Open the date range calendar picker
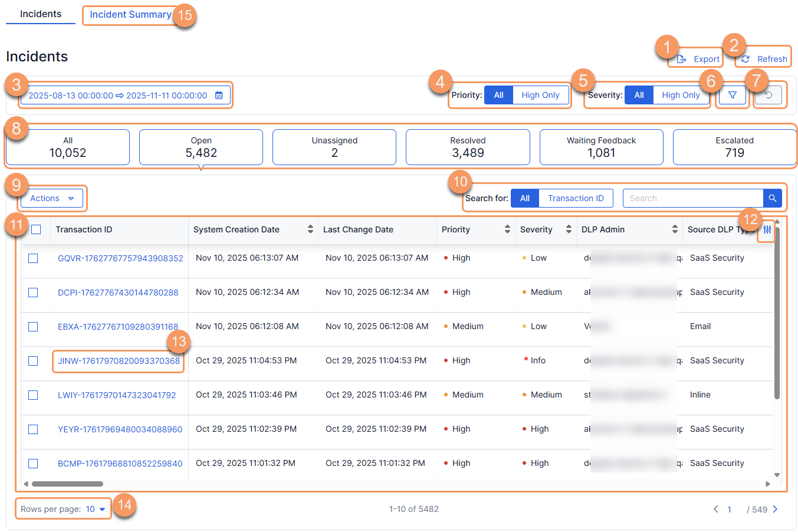 [219, 95]
